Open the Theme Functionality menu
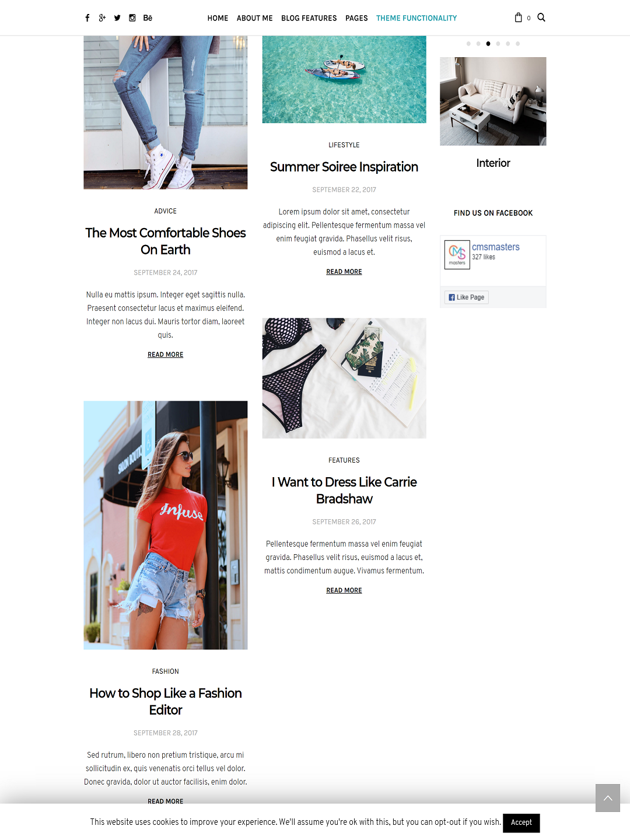This screenshot has width=630, height=840. [x=416, y=18]
